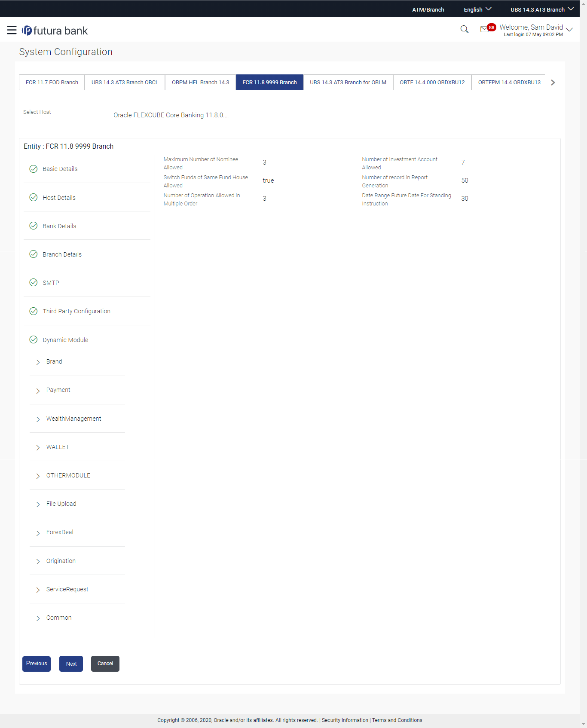The height and width of the screenshot is (728, 587).
Task: Click the futura bank logo
Action: pyautogui.click(x=55, y=31)
